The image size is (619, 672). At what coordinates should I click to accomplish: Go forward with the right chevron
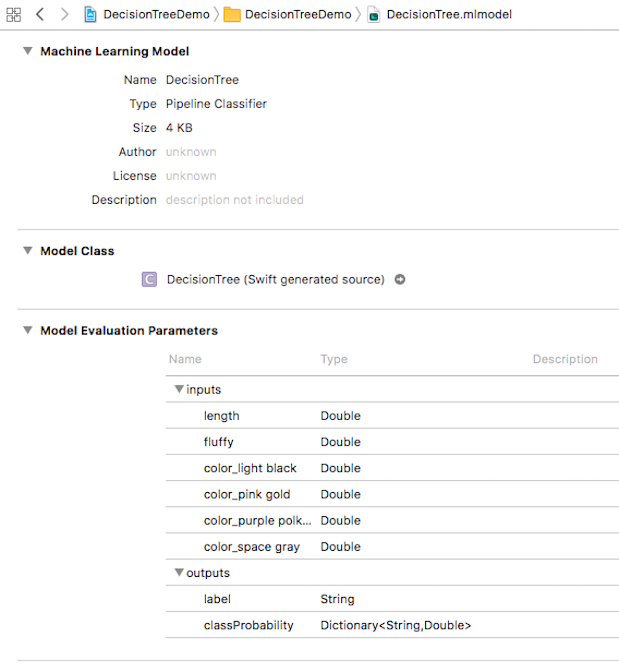click(64, 15)
